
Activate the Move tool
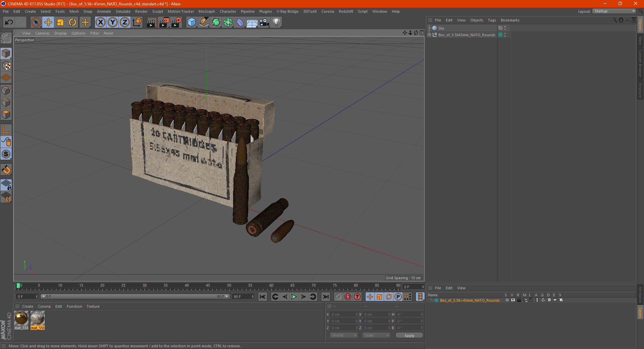coord(48,22)
